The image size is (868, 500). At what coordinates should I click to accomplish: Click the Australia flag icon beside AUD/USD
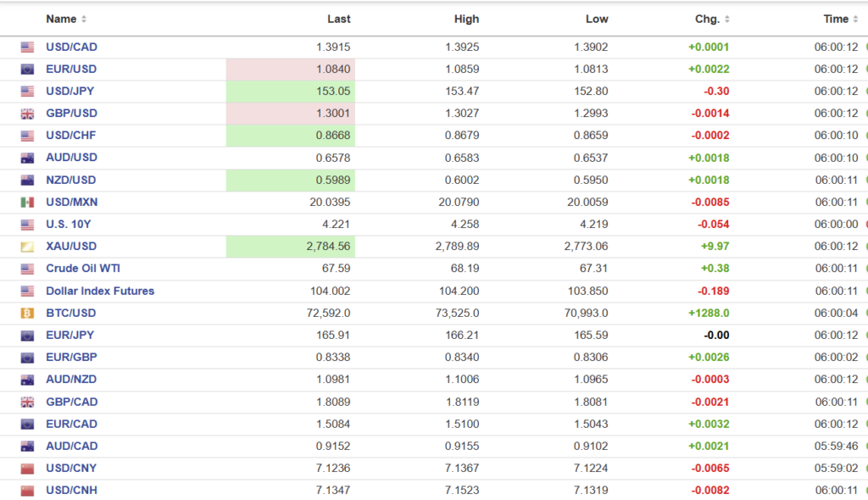[27, 158]
